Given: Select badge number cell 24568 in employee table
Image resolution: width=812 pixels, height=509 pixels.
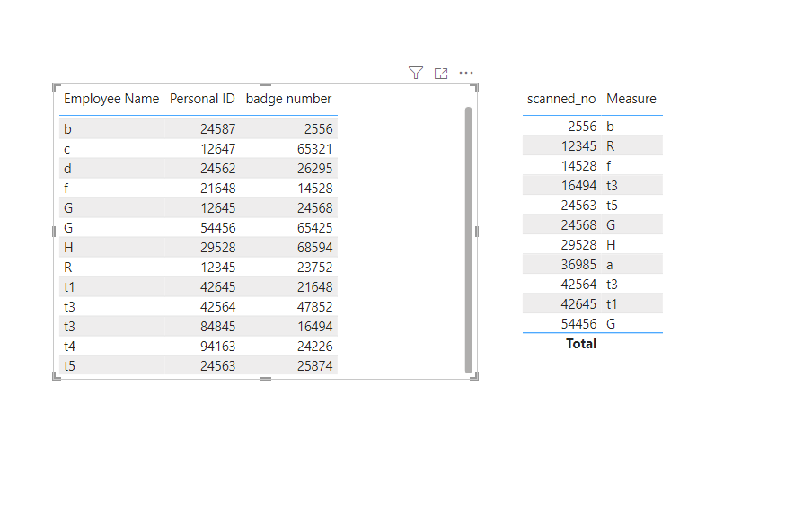Looking at the screenshot, I should pos(315,207).
